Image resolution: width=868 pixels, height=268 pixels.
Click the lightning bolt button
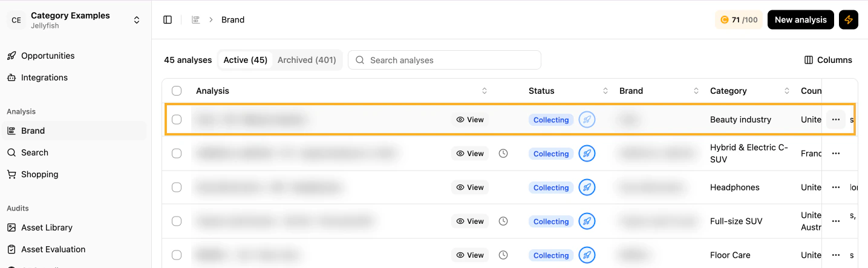pos(849,20)
